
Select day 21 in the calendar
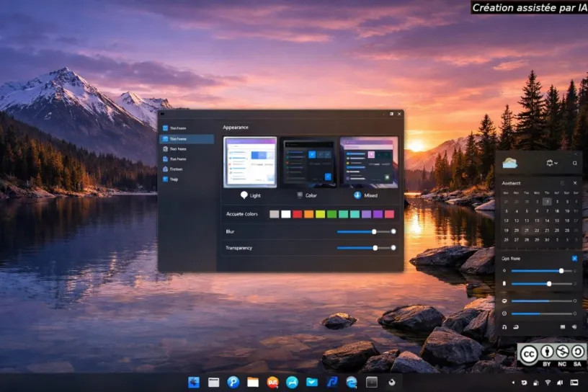[527, 231]
